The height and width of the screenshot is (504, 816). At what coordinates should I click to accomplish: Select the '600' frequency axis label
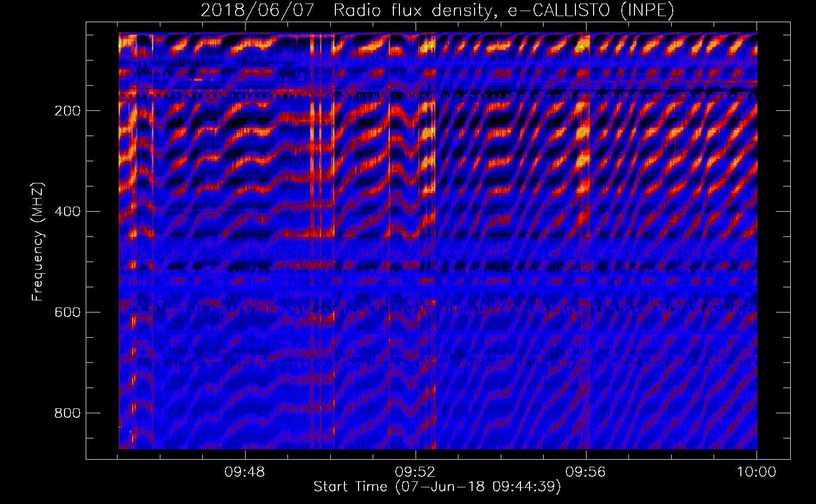coord(67,312)
